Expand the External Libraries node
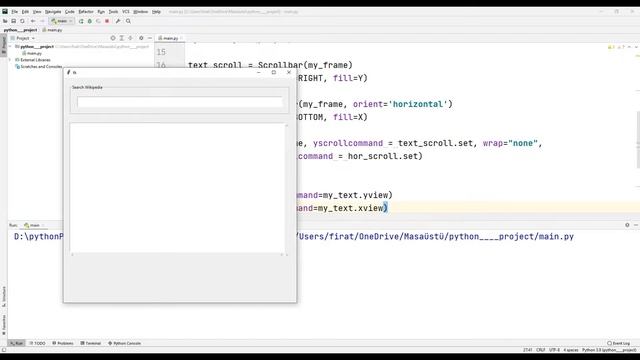Image resolution: width=640 pixels, height=360 pixels. pyautogui.click(x=11, y=60)
